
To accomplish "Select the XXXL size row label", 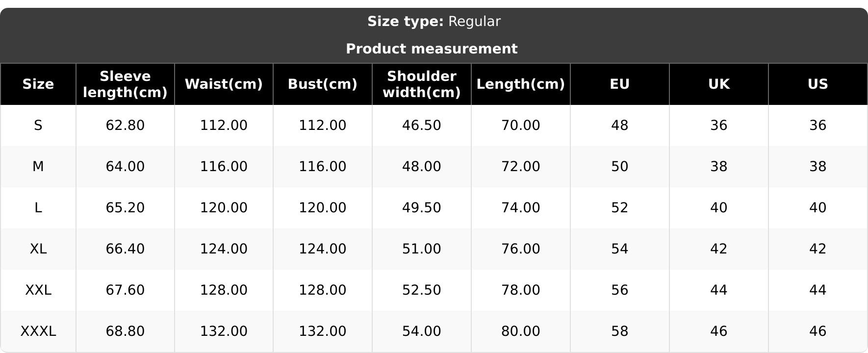I will (x=38, y=331).
